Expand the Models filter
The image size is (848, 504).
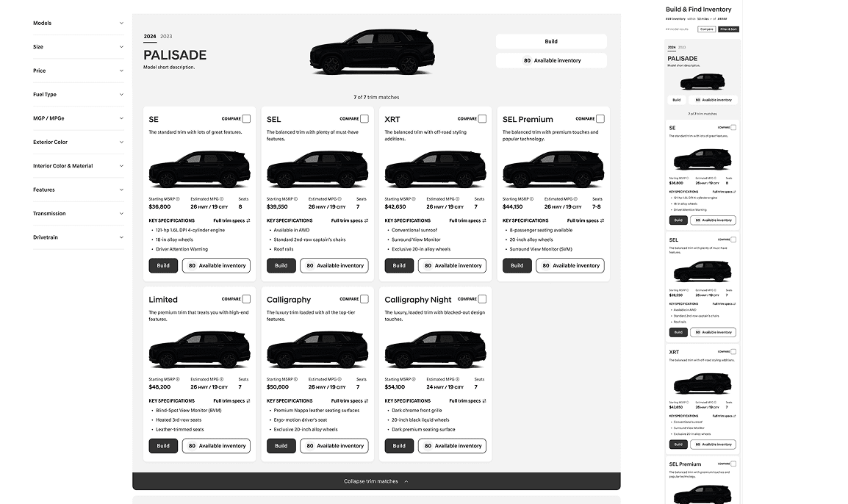click(79, 24)
